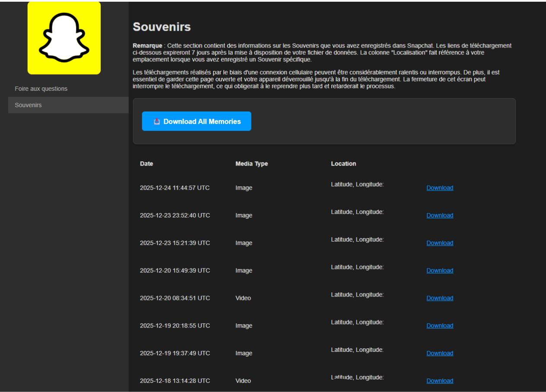Click the Snapchat ghost logo

tap(64, 38)
